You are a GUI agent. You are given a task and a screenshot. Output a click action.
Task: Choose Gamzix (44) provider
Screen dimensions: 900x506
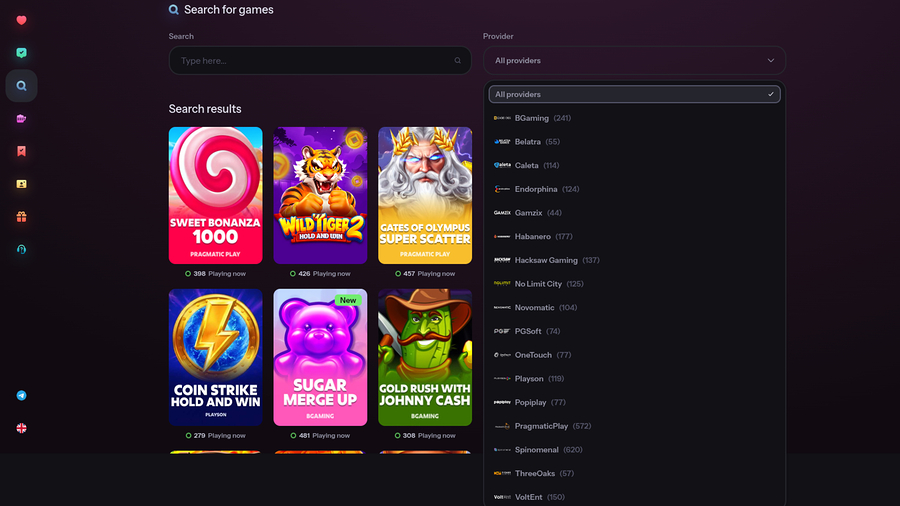[634, 213]
